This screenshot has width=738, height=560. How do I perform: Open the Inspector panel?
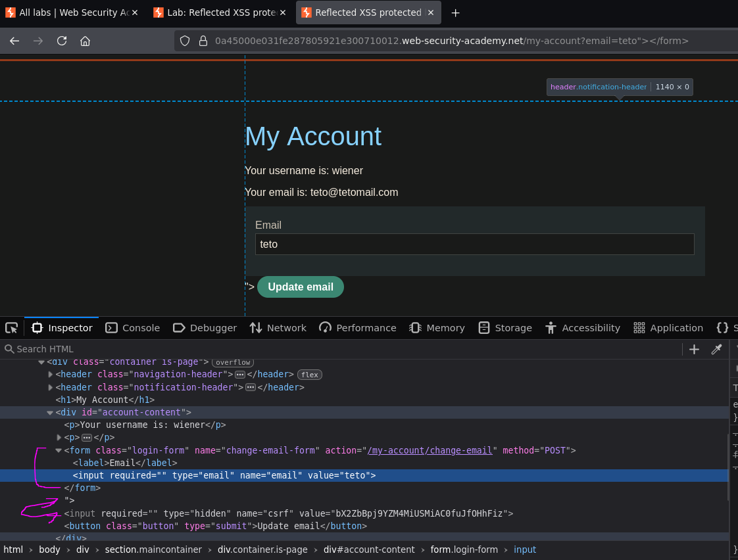pos(62,328)
